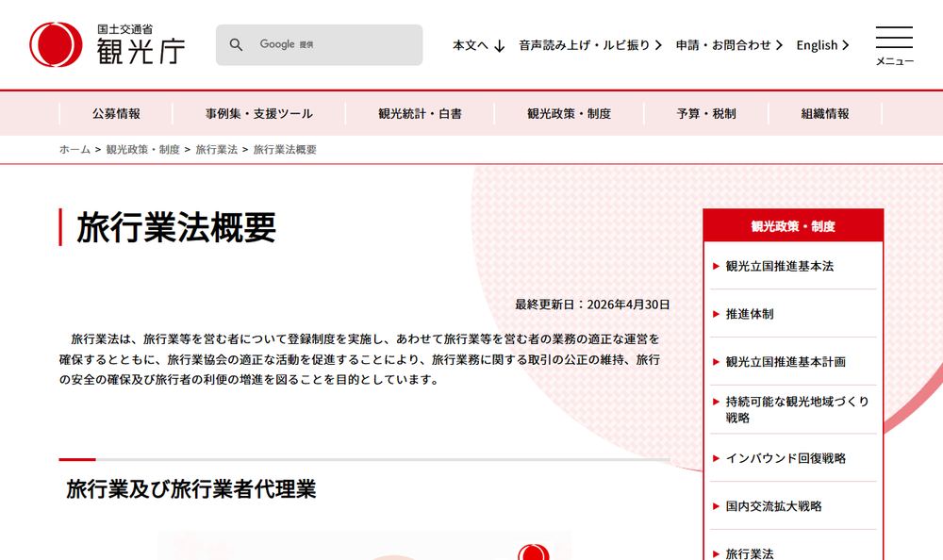943x560 pixels.
Task: Click the sidebar header 観光政策・制度
Action: [x=793, y=226]
